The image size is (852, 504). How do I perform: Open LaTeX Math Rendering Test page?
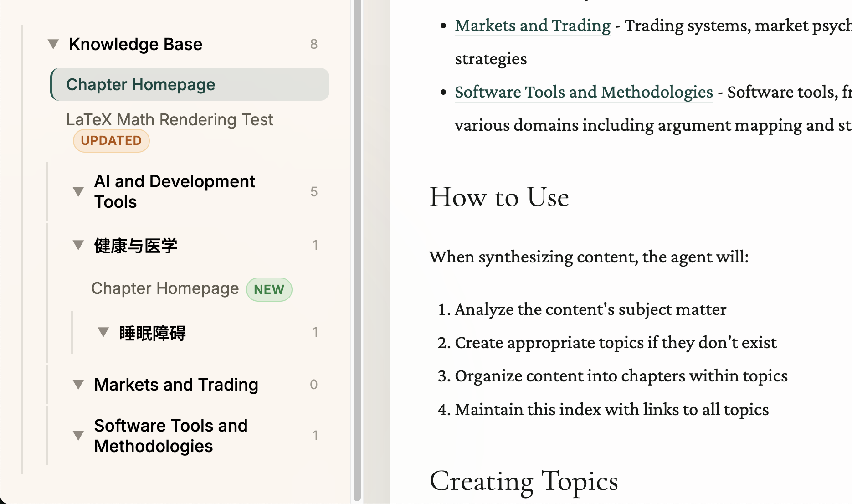click(169, 120)
